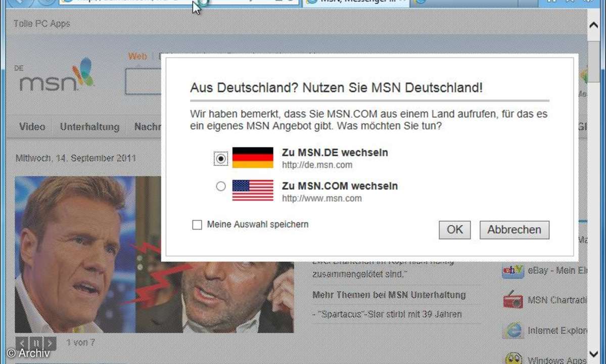Go to previous slide in slideshow
606x364 pixels.
pyautogui.click(x=22, y=343)
